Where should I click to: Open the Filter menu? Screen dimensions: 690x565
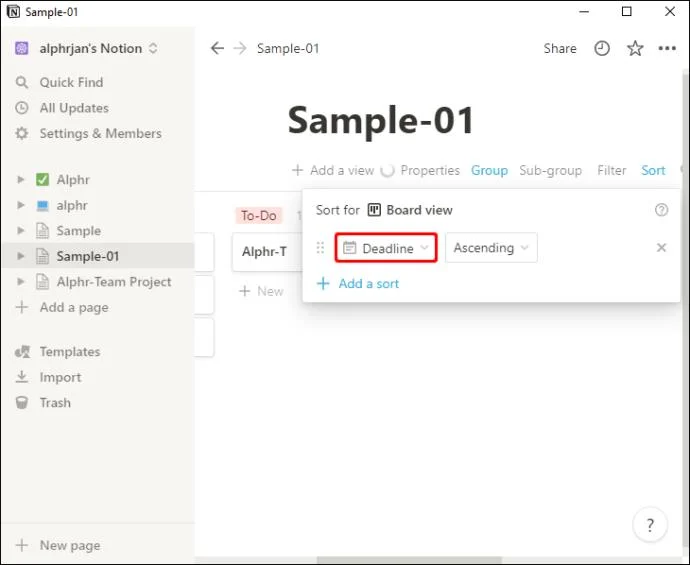point(612,170)
